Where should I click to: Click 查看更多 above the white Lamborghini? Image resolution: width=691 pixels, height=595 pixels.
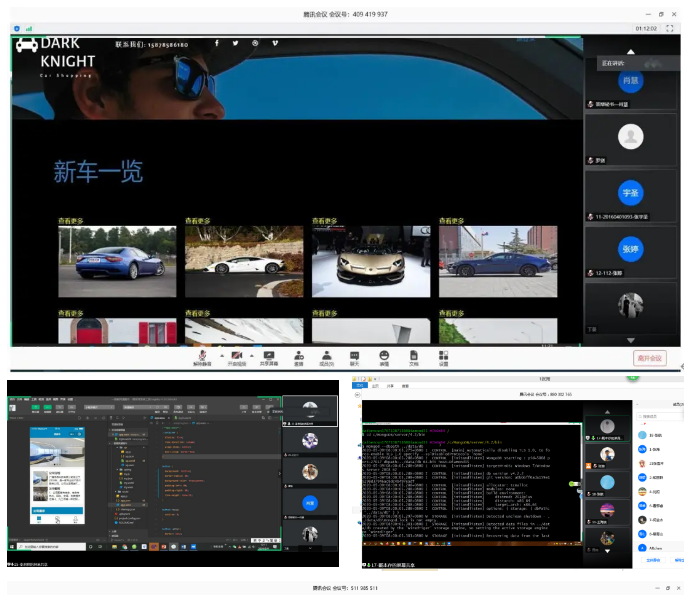[x=197, y=221]
